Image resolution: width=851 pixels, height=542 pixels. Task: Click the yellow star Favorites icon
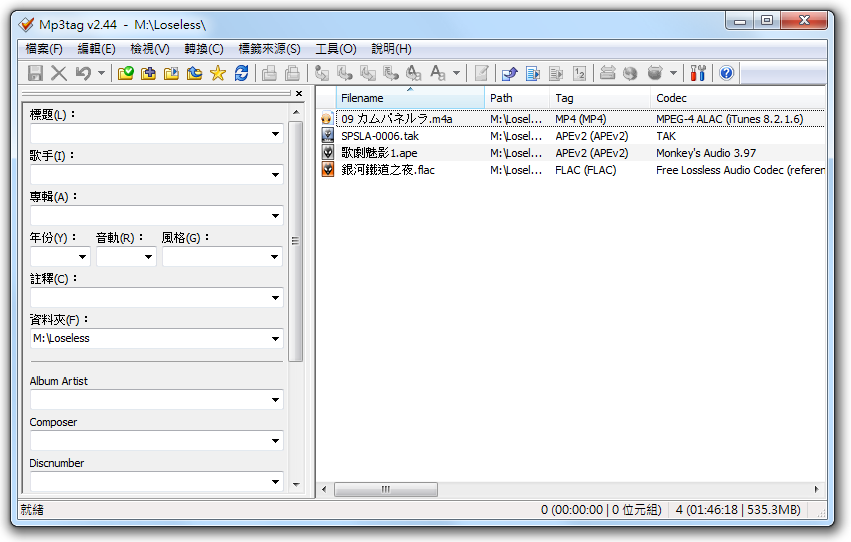(x=218, y=73)
